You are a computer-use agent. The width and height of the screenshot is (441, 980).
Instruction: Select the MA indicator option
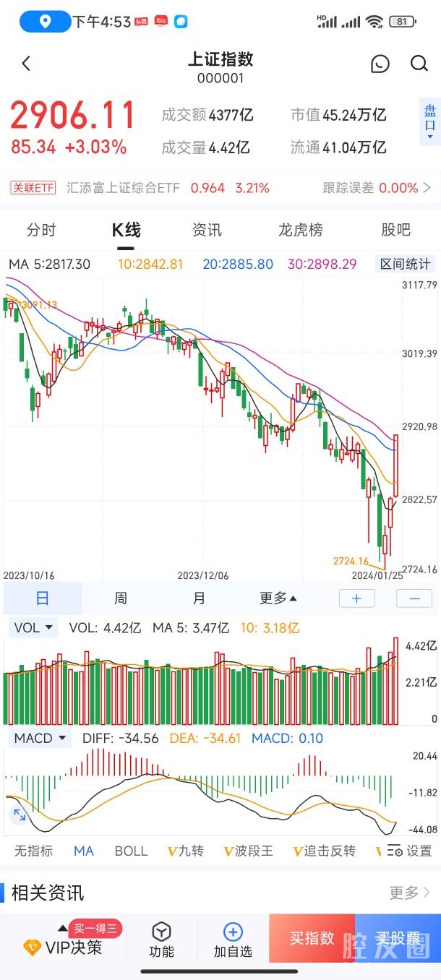pyautogui.click(x=84, y=851)
